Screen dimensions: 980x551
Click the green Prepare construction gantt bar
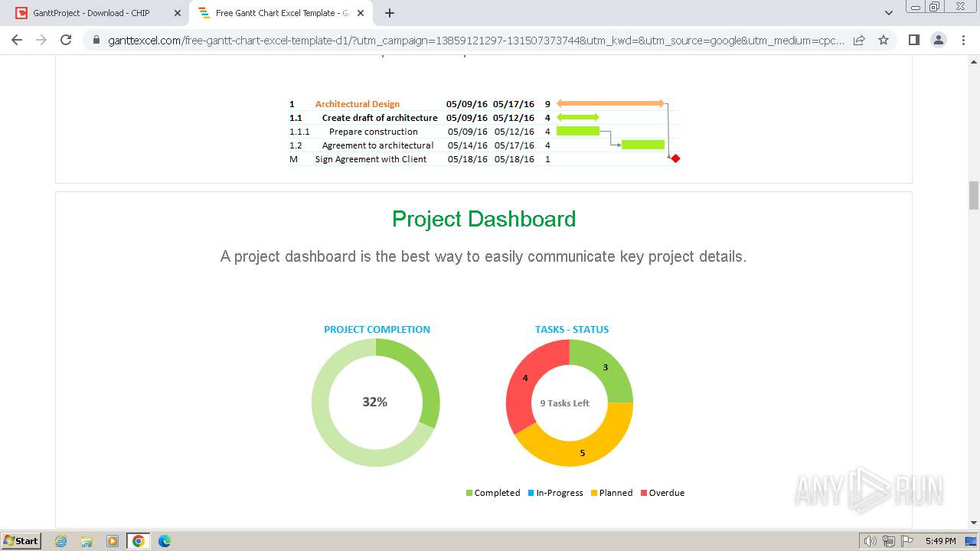point(578,131)
